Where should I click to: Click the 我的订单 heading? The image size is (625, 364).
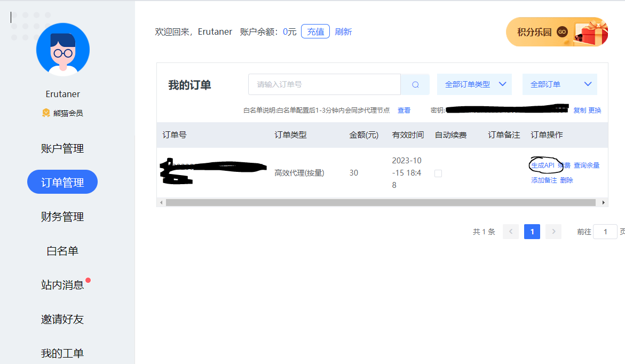point(189,85)
